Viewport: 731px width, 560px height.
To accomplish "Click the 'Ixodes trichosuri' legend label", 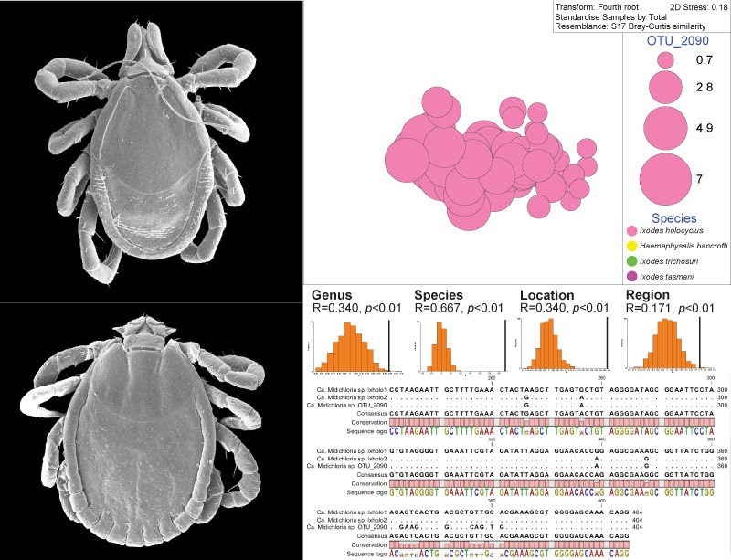I will coord(669,261).
